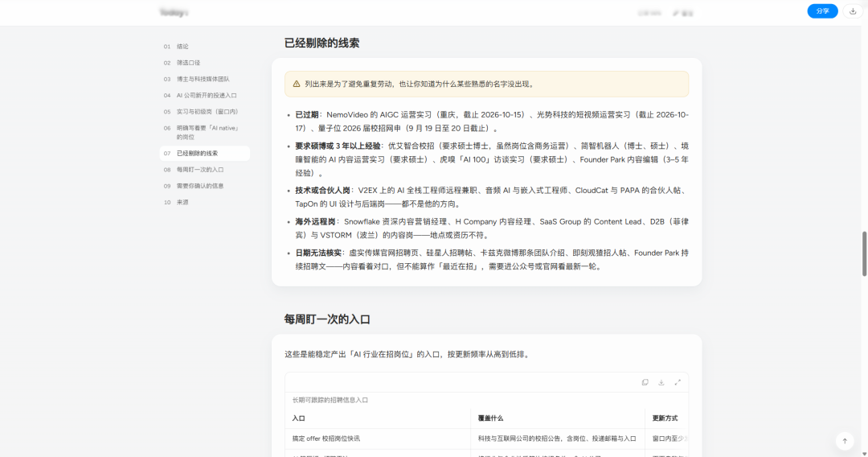Click the yellow notice text 列出来是为了避免重复劳动
The height and width of the screenshot is (457, 868).
pyautogui.click(x=419, y=84)
